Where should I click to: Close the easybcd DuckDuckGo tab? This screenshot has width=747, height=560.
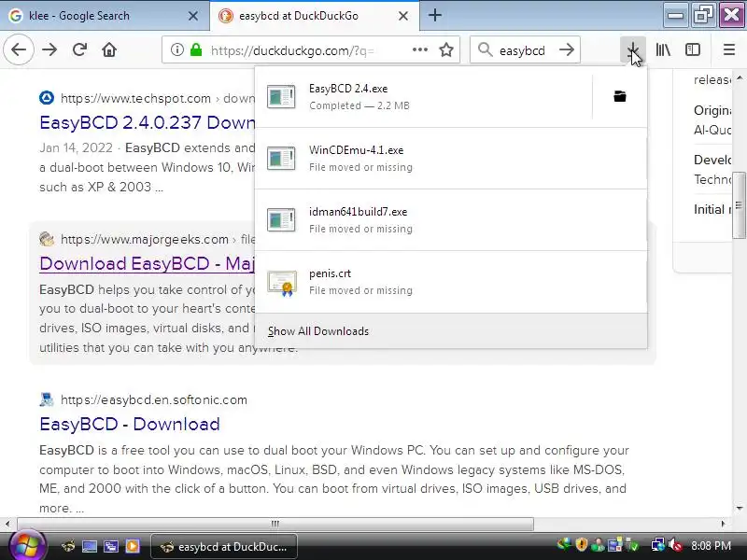point(403,16)
